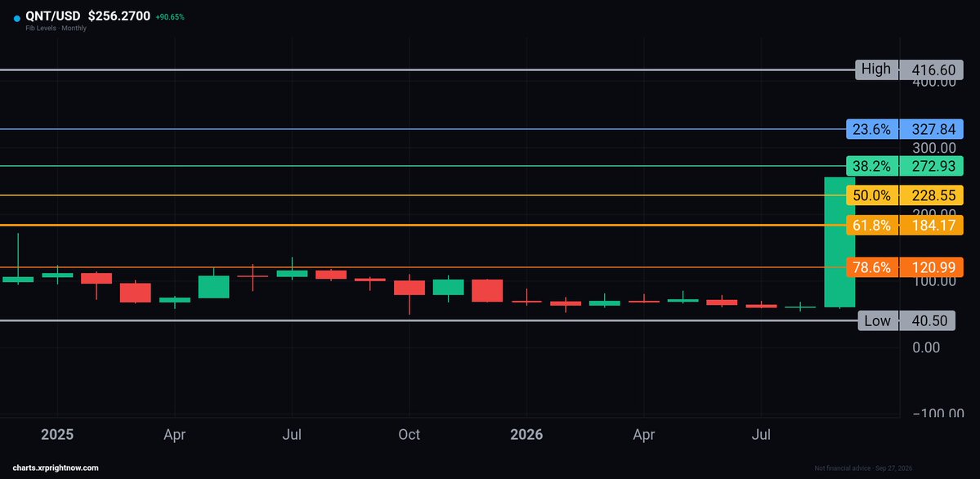Click the 120.99 price tag

point(931,267)
